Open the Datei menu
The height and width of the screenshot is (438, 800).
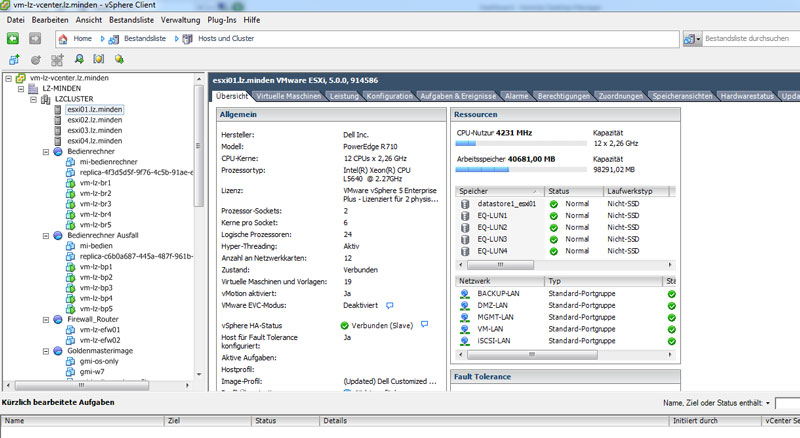pos(15,20)
